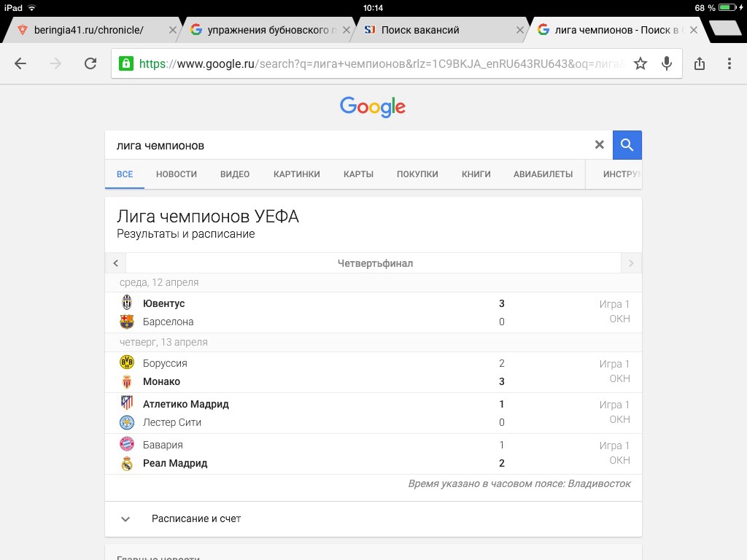Open the Бавария vs Реал Мадрид match
The image size is (747, 560).
coord(373,454)
